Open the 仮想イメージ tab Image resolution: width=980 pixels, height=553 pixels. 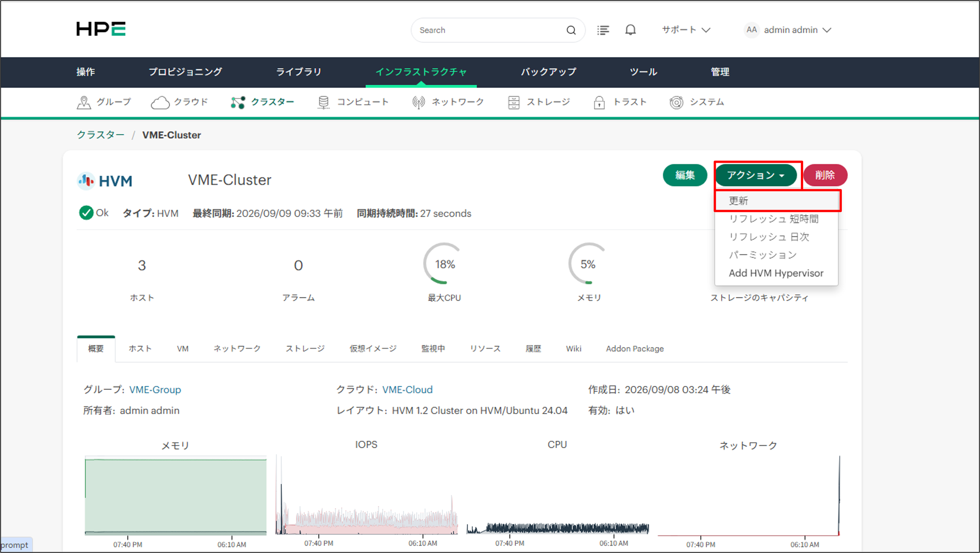[373, 349]
